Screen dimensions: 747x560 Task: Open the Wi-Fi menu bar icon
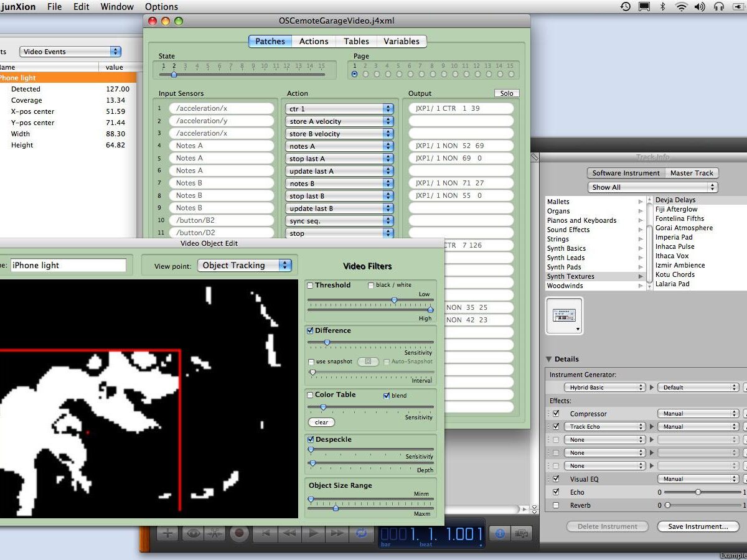(681, 7)
